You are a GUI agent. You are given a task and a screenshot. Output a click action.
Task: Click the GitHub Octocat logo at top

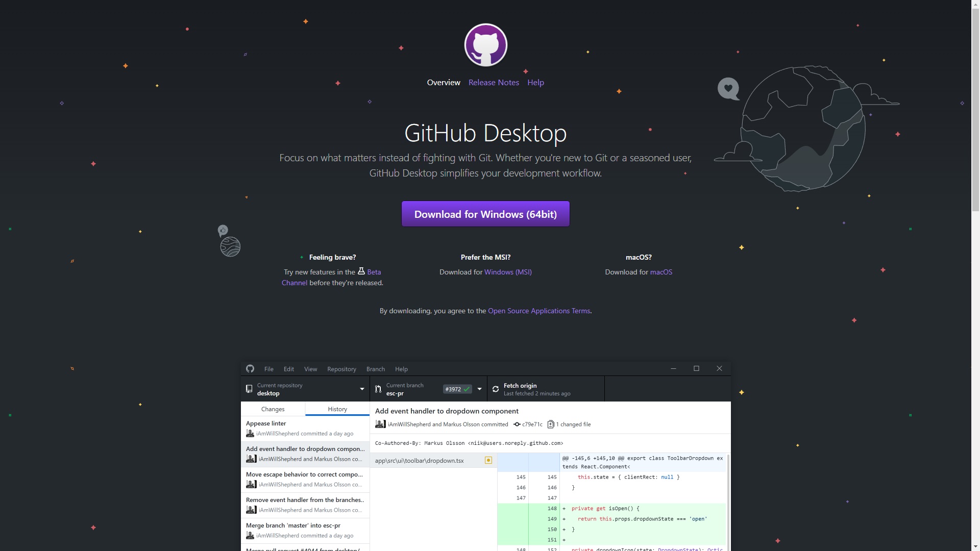[485, 45]
